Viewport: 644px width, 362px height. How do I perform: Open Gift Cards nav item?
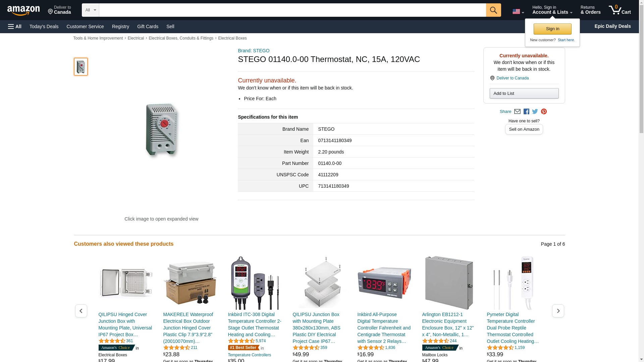pos(148,26)
